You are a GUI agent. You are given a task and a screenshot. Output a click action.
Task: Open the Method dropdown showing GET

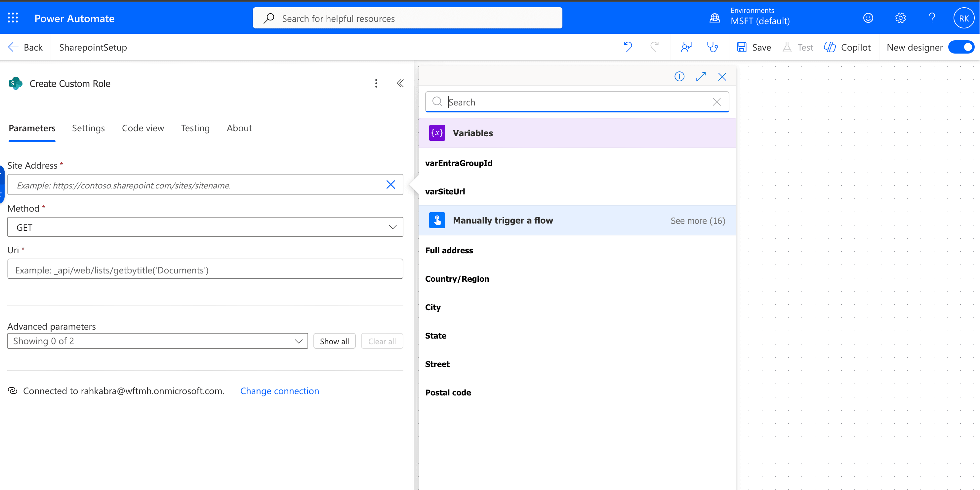click(x=205, y=227)
